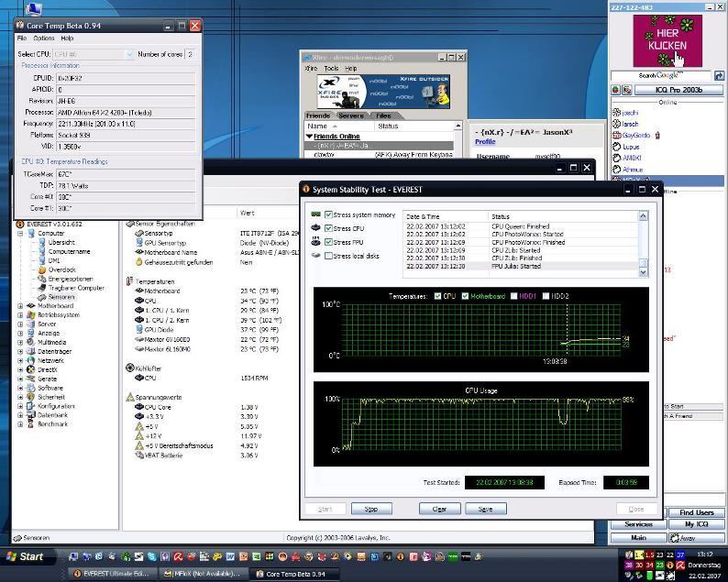Collapse Friends Online group in Xfire
728x582 pixels.
click(309, 137)
